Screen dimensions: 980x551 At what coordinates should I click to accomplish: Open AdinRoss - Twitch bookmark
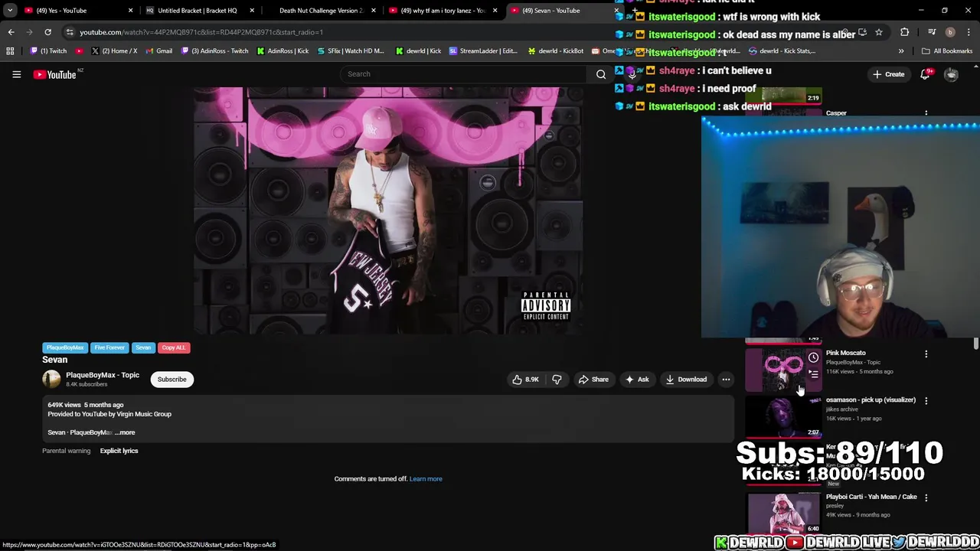214,51
